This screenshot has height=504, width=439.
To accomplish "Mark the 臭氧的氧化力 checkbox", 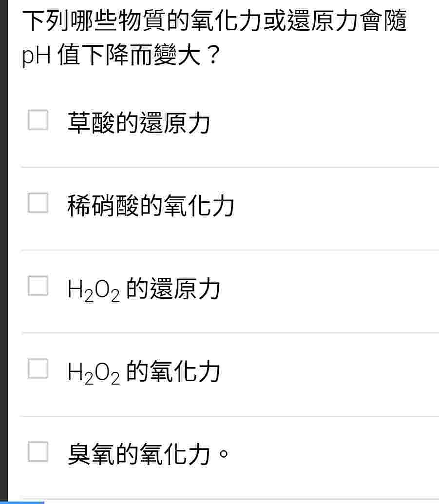I will 38,452.
